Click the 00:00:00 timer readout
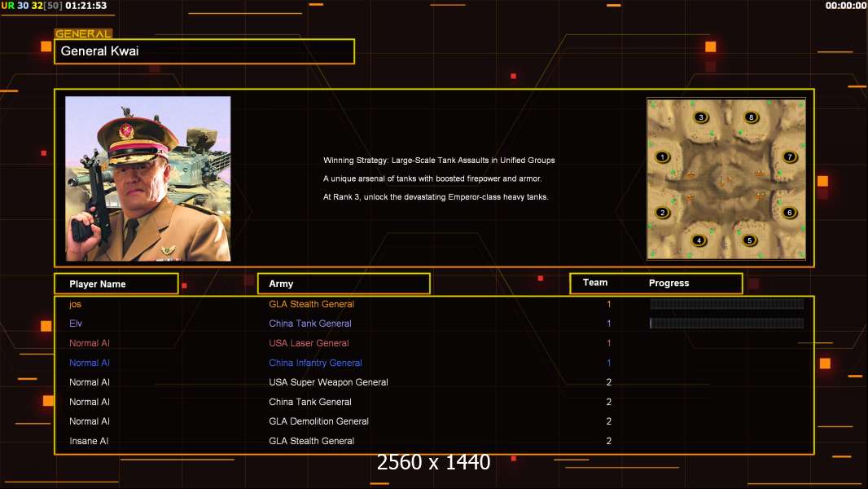 pyautogui.click(x=846, y=6)
